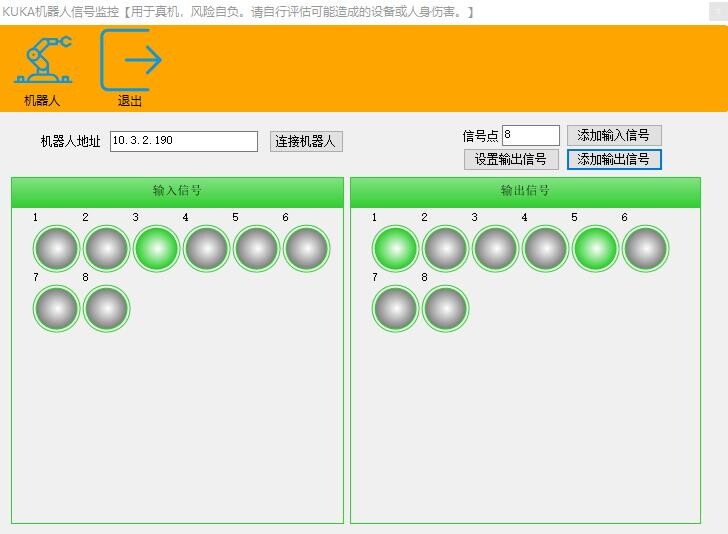
Task: Toggle input signal indicator 2
Action: point(106,248)
